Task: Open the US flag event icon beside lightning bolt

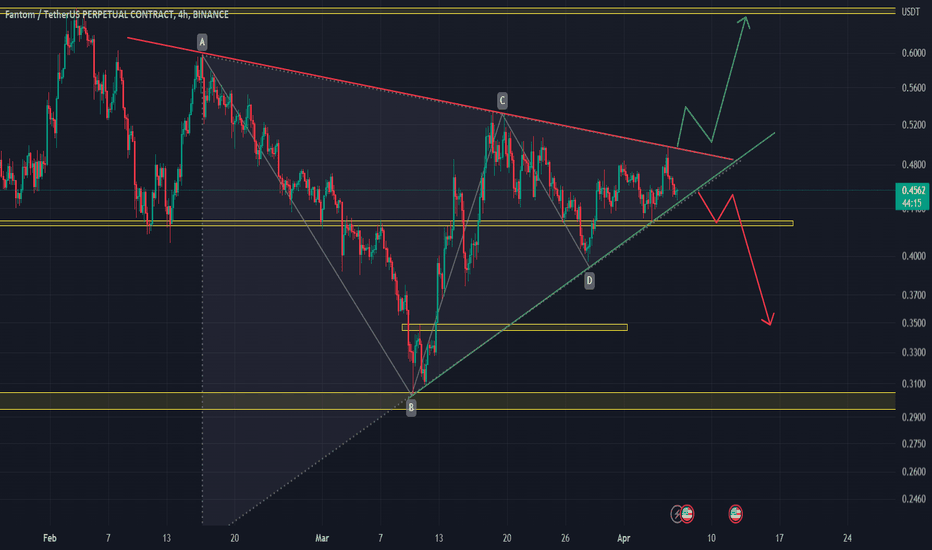Action: [687, 514]
